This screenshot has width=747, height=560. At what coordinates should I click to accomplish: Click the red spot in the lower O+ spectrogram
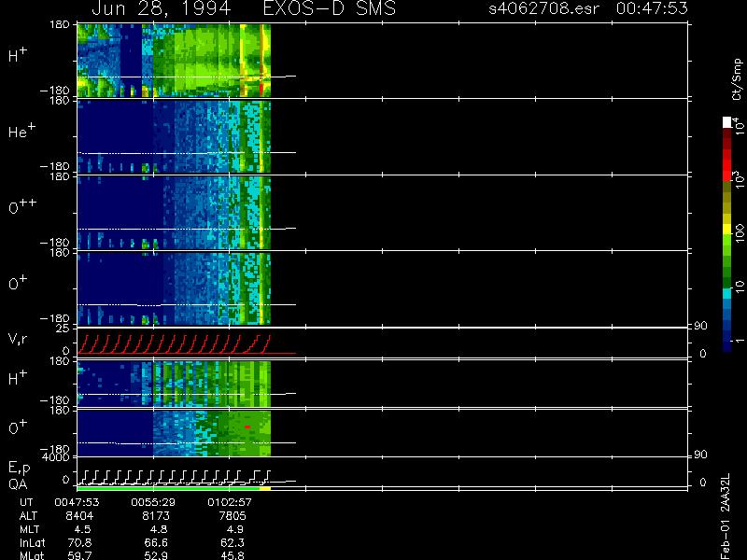coord(247,427)
